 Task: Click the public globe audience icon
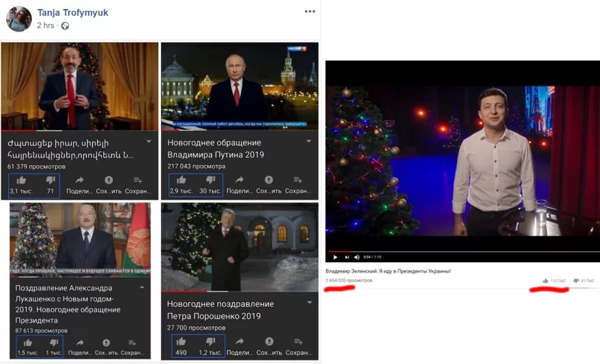[65, 25]
